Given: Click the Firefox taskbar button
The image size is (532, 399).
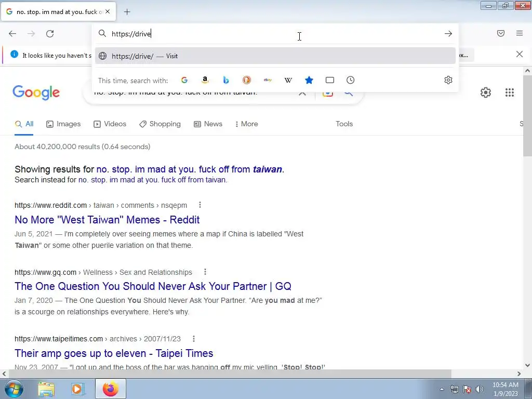Looking at the screenshot, I should (111, 389).
